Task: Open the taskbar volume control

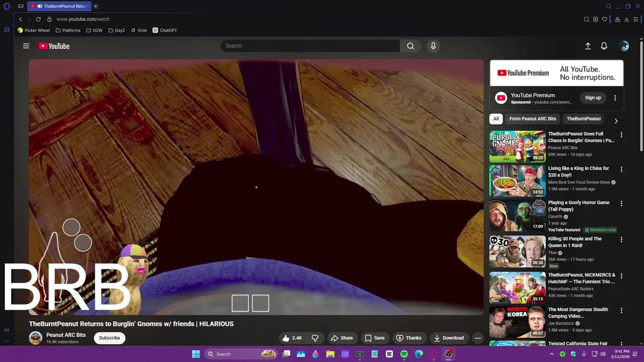Action: click(x=603, y=354)
